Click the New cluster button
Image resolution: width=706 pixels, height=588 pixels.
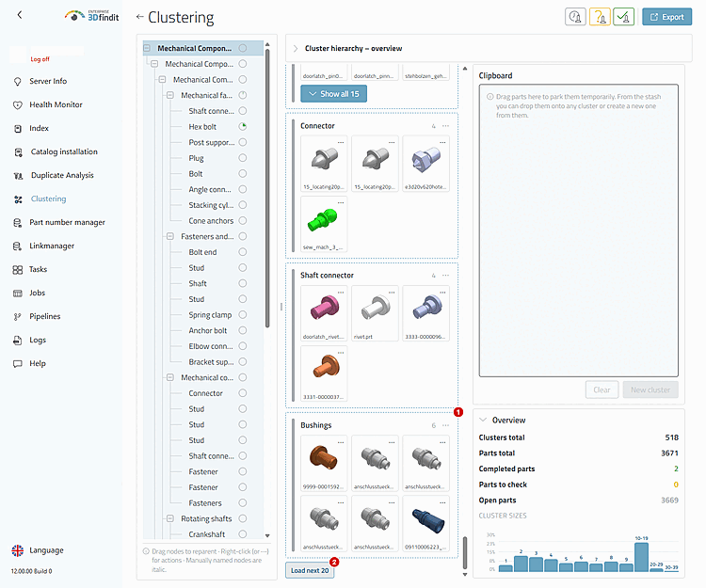650,390
